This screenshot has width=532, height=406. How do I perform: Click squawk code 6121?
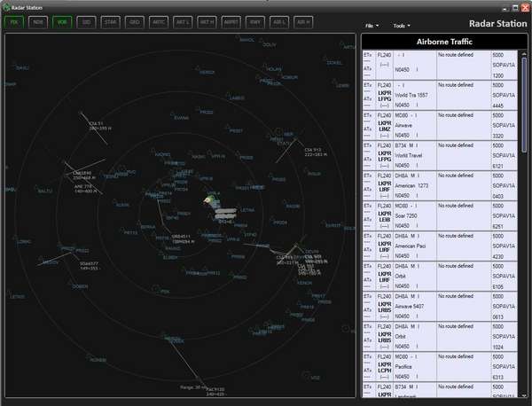(x=498, y=166)
